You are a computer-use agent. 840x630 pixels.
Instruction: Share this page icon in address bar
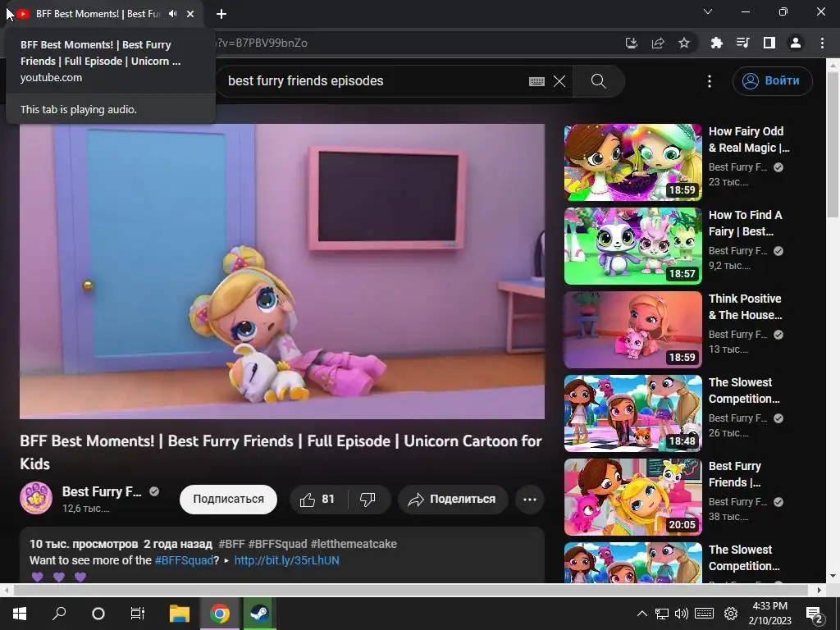point(658,43)
